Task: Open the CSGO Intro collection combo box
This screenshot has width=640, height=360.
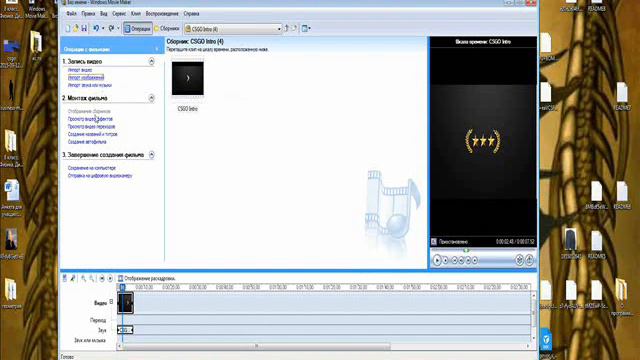Action: 233,29
